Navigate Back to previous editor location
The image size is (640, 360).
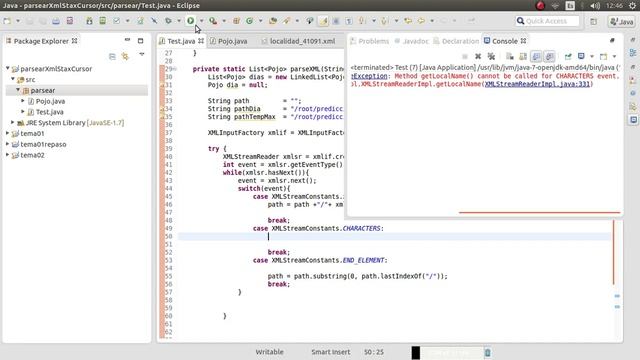point(421,21)
